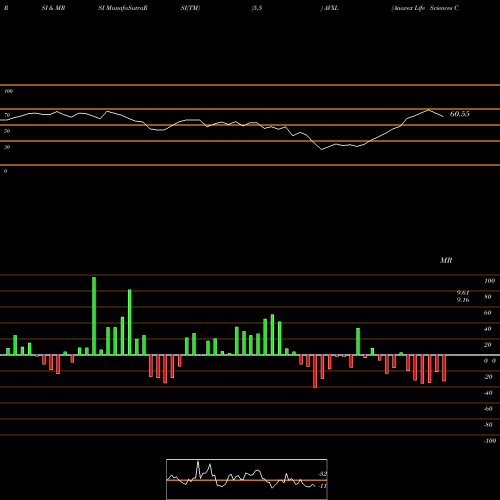Select the AVXL ticker symbol text
Screen dimensions: 500x500
pos(331,8)
